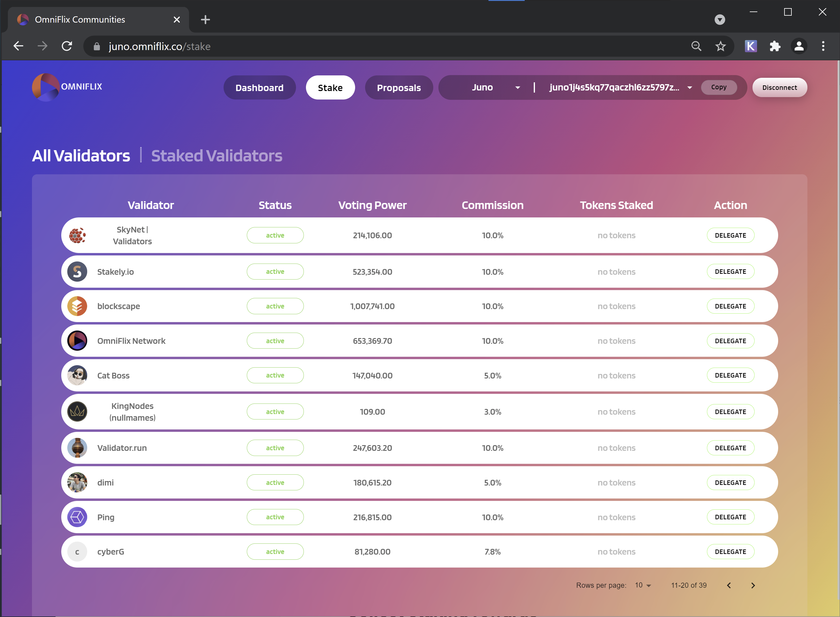Viewport: 840px width, 617px height.
Task: Click the tab search dropdown arrow icon
Action: (x=720, y=19)
